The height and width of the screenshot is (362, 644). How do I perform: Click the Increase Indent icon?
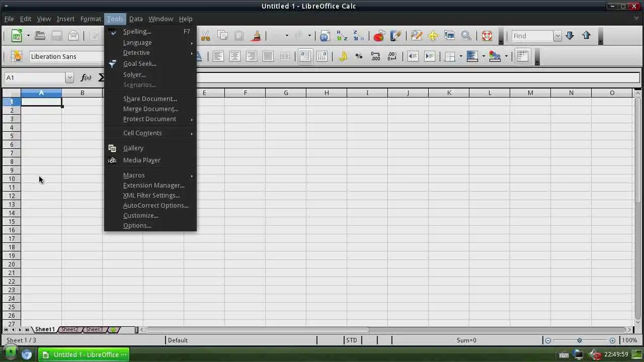pyautogui.click(x=429, y=56)
